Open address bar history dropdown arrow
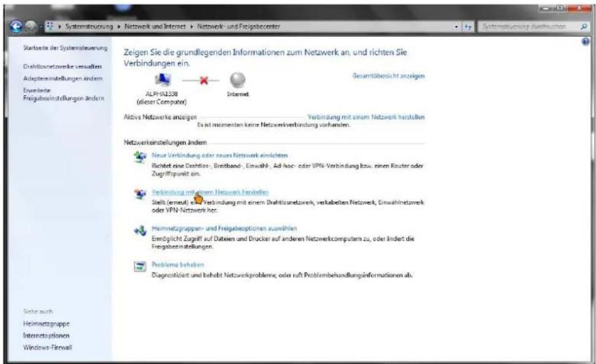 [457, 27]
